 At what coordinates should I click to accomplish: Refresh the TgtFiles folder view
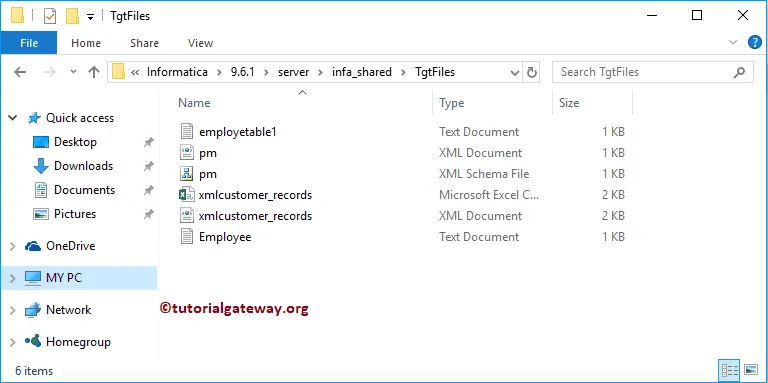click(x=531, y=72)
